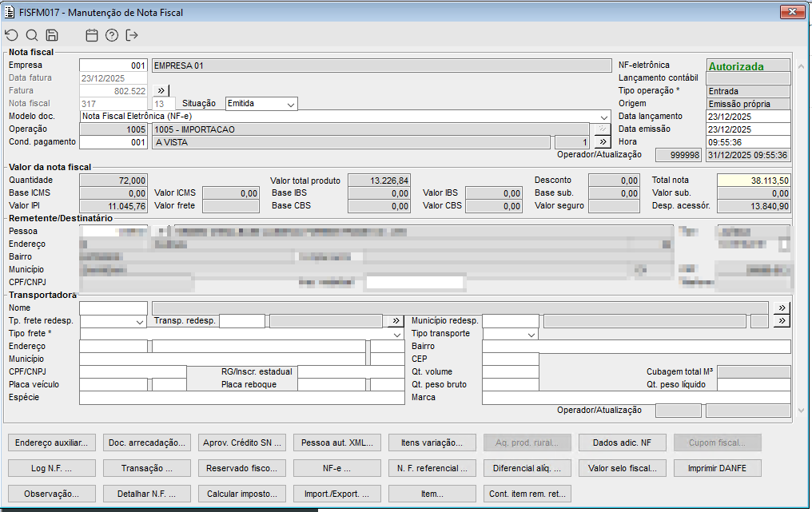Viewport: 812px width, 512px height.
Task: Open the Dados adic. NF button
Action: tap(623, 443)
